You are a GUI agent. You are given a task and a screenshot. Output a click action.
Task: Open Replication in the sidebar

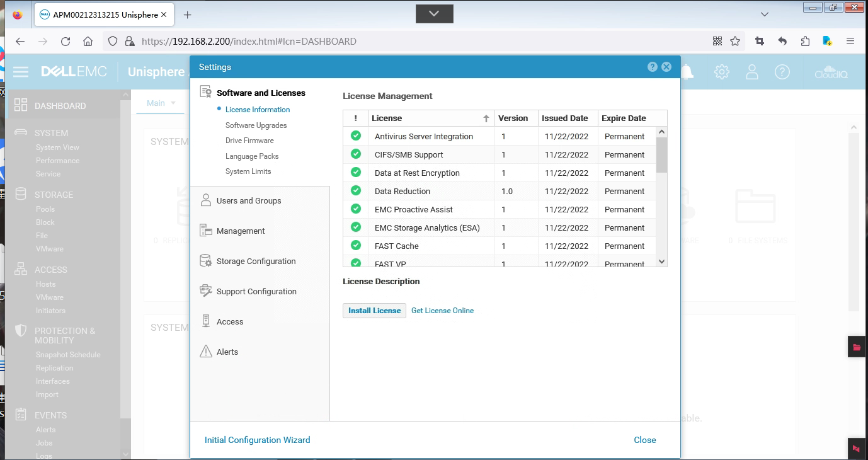coord(55,368)
